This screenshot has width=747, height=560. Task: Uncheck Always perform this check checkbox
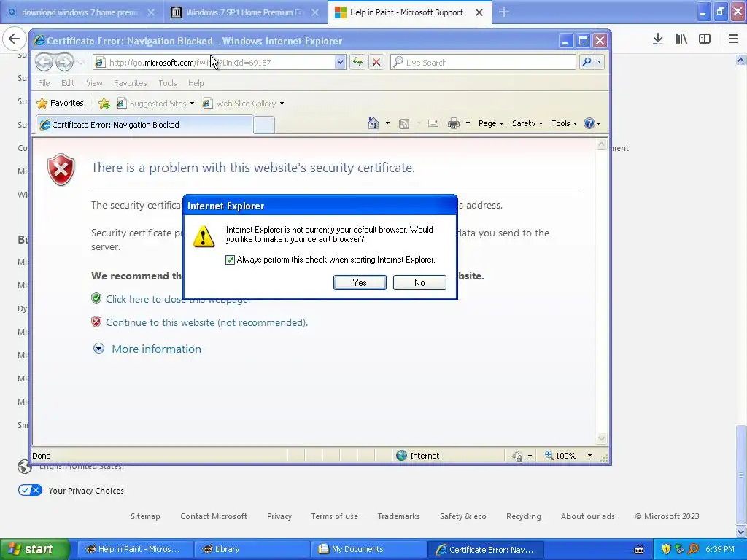[230, 260]
